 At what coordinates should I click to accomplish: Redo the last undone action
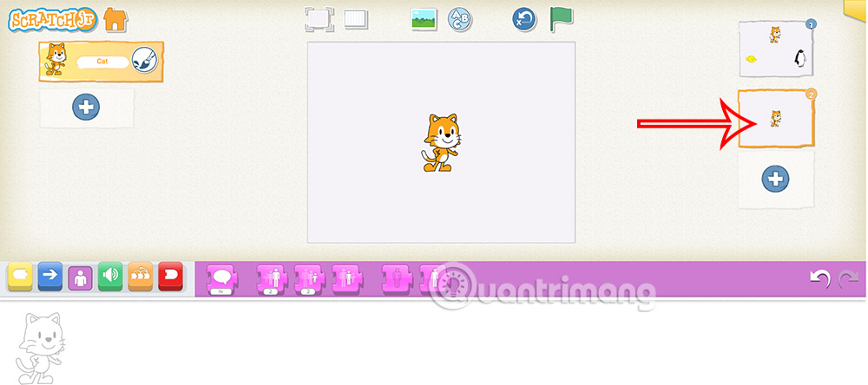848,279
